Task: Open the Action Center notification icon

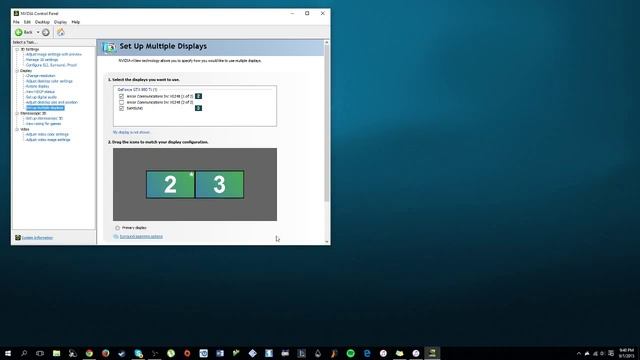Action: [611, 353]
